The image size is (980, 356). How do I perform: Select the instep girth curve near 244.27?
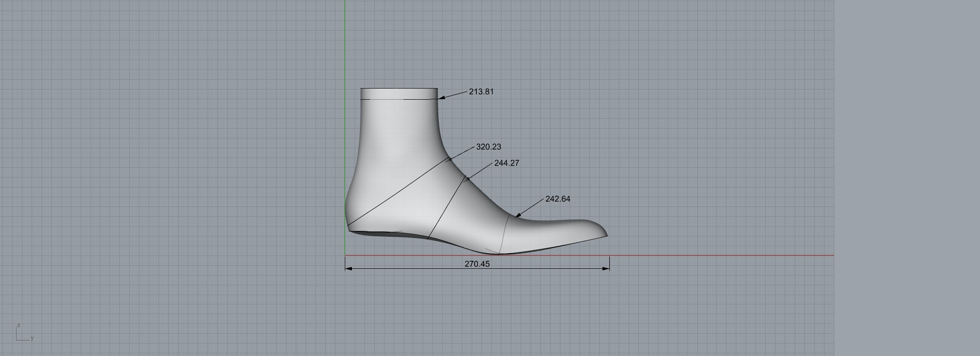point(445,208)
